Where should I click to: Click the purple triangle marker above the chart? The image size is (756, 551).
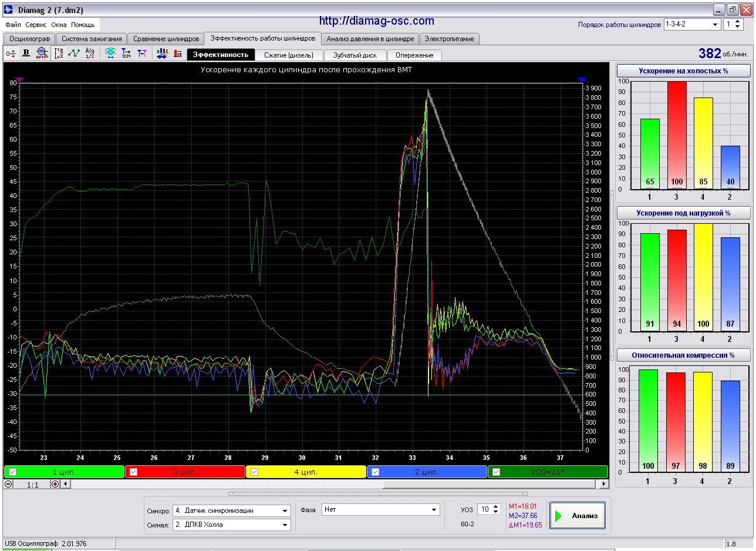pos(20,79)
